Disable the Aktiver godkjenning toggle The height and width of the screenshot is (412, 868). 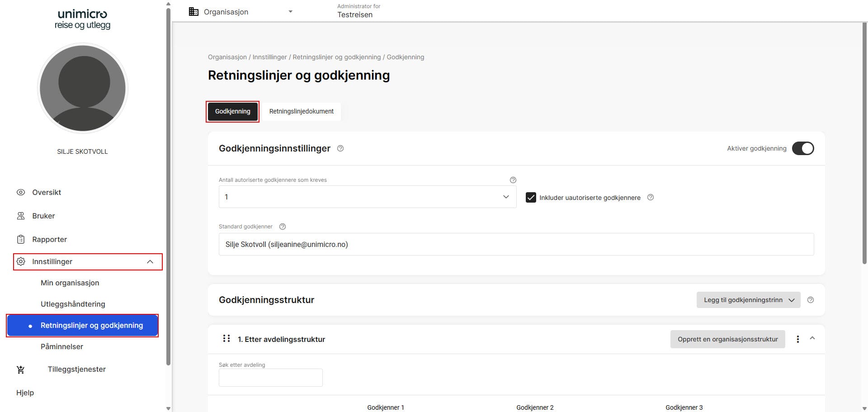tap(803, 148)
